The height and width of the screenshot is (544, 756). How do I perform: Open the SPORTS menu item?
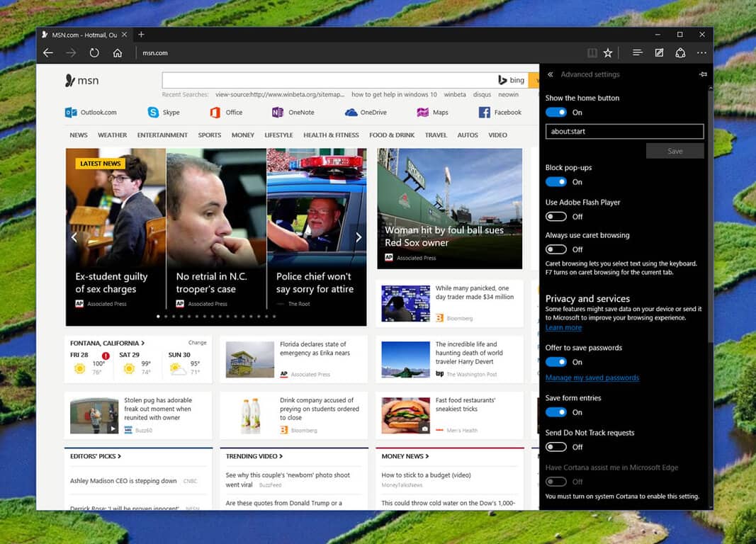click(x=210, y=135)
